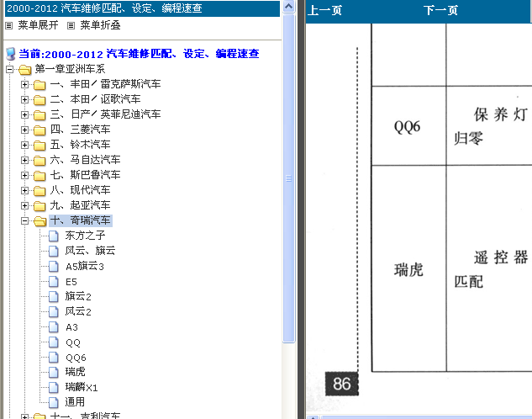Expand the 现代汽车 node
Viewport: 532px width, 419px height.
24,190
